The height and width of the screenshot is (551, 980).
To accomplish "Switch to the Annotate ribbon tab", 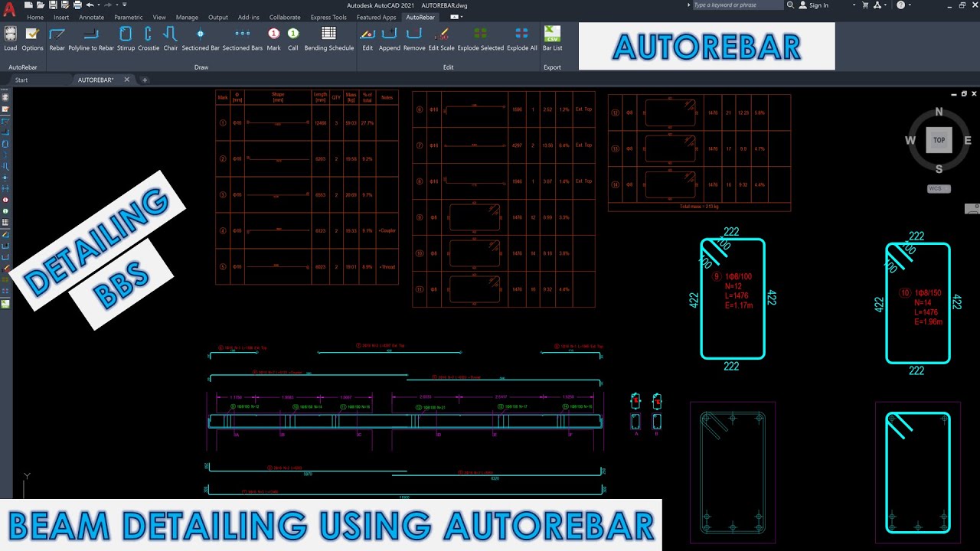I will [x=91, y=17].
